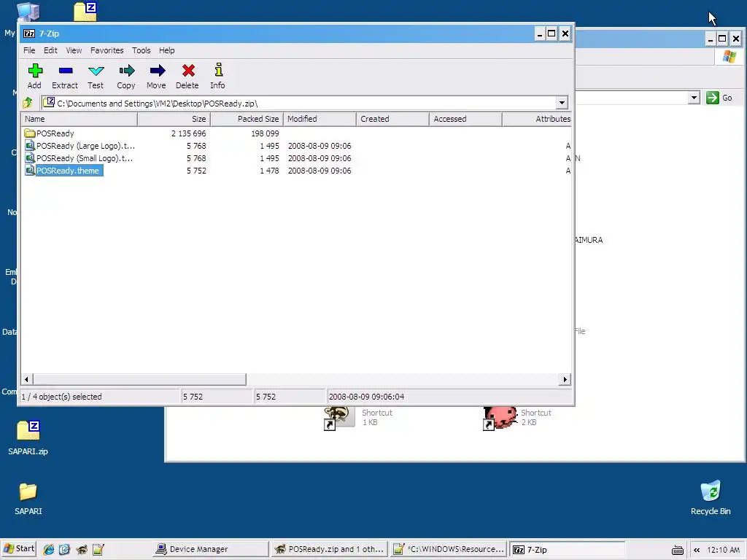Select POSReady (Small Logo) theme file icon
Viewport: 747px width, 560px height.
click(x=29, y=158)
